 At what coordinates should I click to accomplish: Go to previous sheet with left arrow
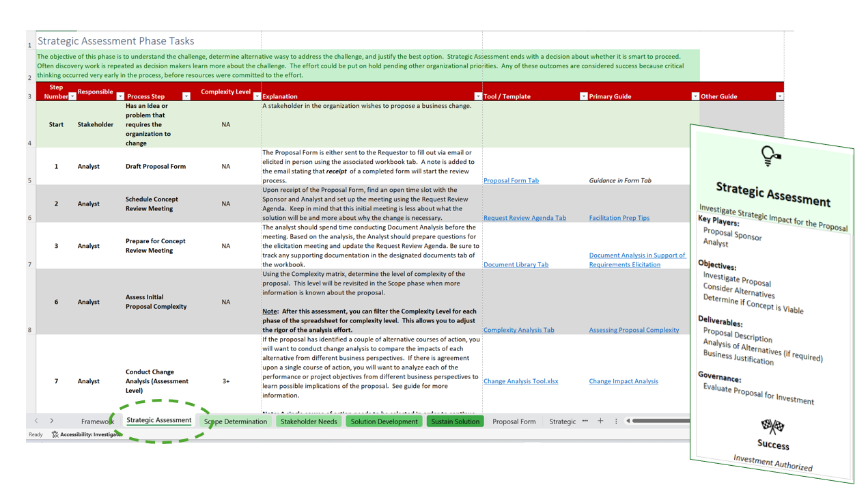[37, 421]
